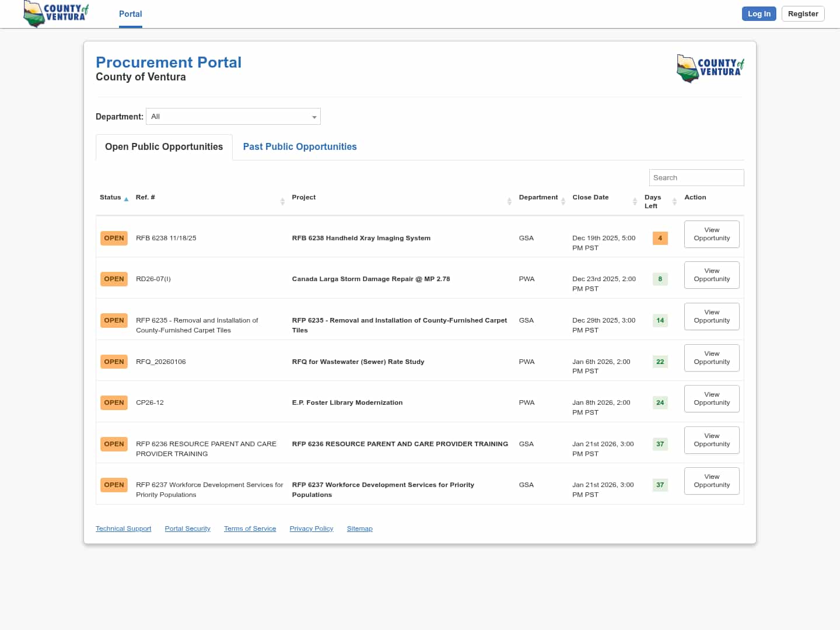Select Open Public Opportunities tab

(x=164, y=147)
